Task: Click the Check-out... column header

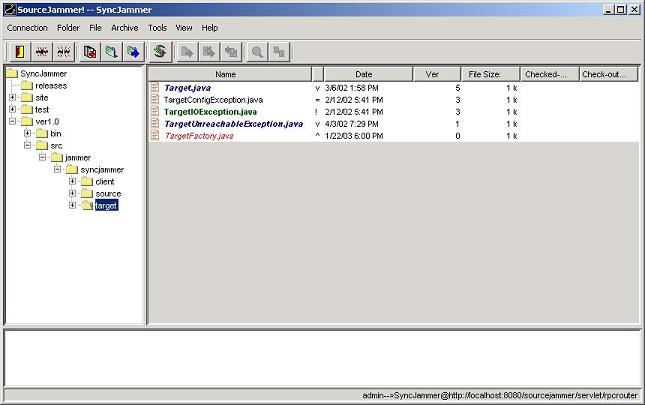Action: pos(608,74)
